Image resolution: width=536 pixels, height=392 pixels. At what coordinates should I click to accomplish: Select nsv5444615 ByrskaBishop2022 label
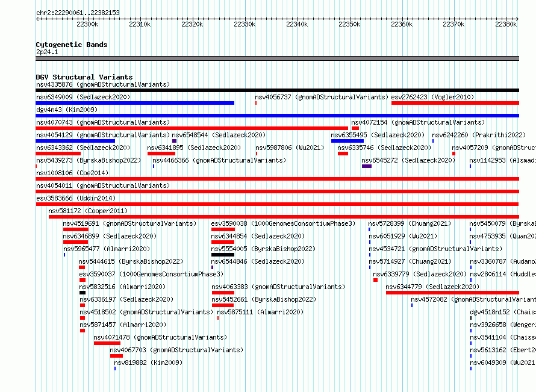(131, 261)
